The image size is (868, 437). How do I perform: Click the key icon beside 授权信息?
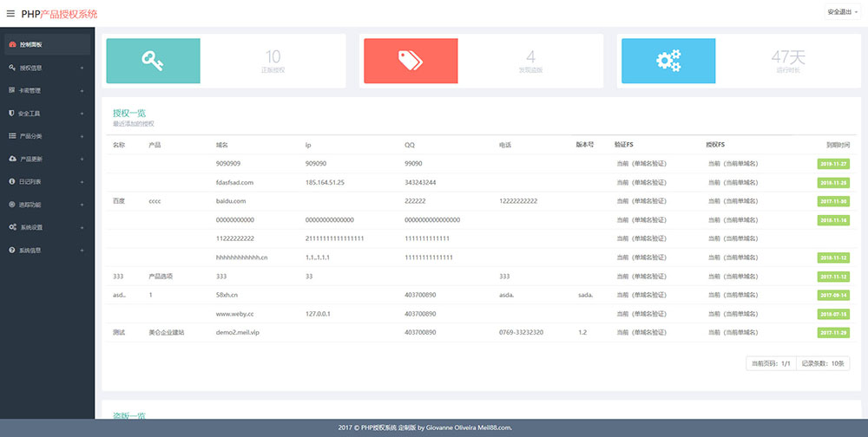click(12, 68)
